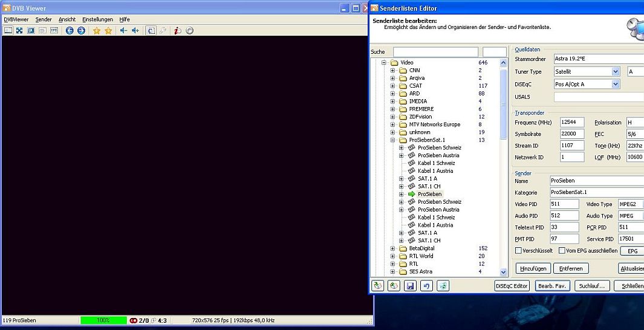Click the Entfernen button
Viewport: 644px width, 330px height.
(x=571, y=268)
